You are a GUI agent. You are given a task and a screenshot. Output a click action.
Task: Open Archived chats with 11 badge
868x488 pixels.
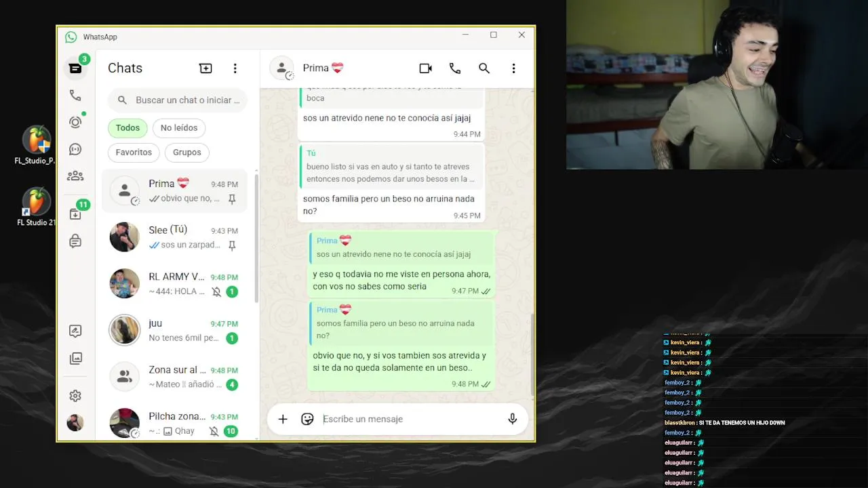[75, 214]
